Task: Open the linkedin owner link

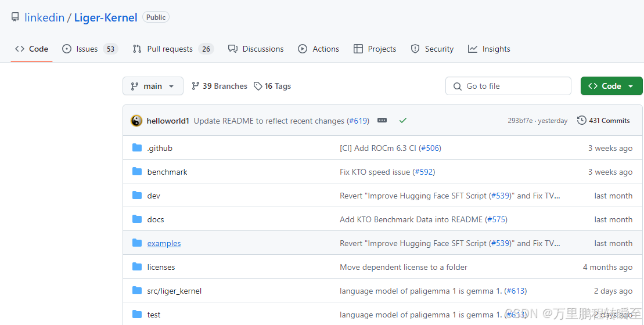Action: click(44, 17)
